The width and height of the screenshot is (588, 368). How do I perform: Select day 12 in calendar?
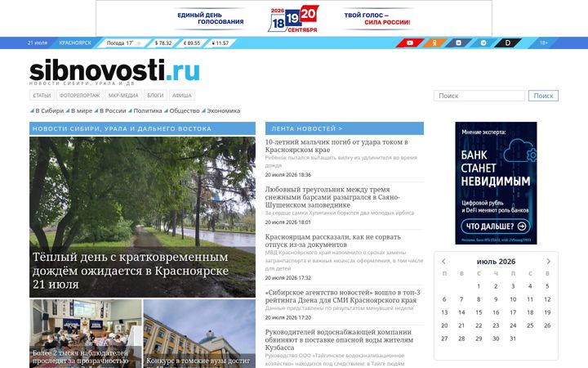point(547,299)
